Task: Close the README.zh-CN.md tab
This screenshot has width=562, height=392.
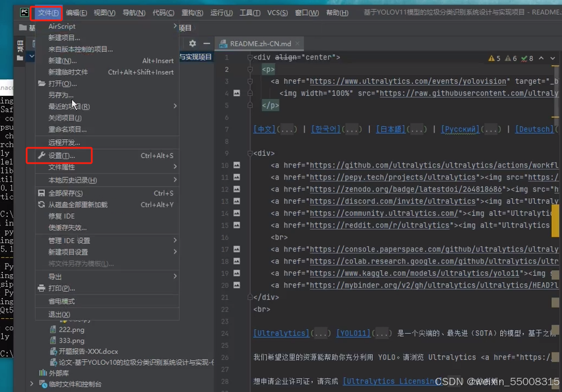Action: pyautogui.click(x=297, y=44)
